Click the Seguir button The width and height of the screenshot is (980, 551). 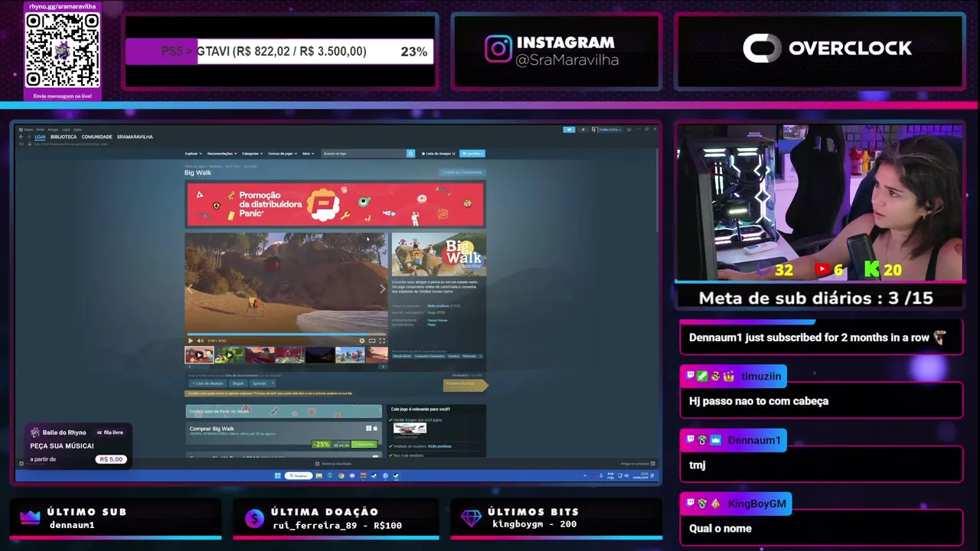pos(239,383)
